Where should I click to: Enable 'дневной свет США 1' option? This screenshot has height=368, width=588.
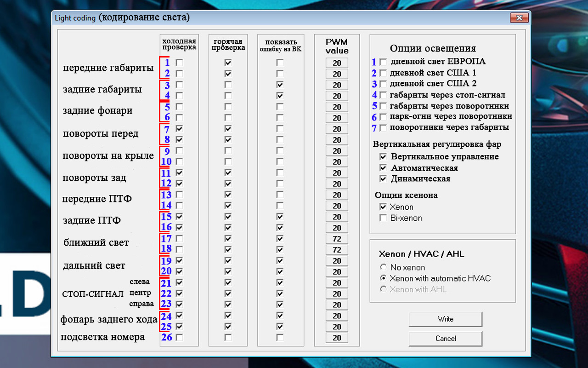pyautogui.click(x=383, y=73)
